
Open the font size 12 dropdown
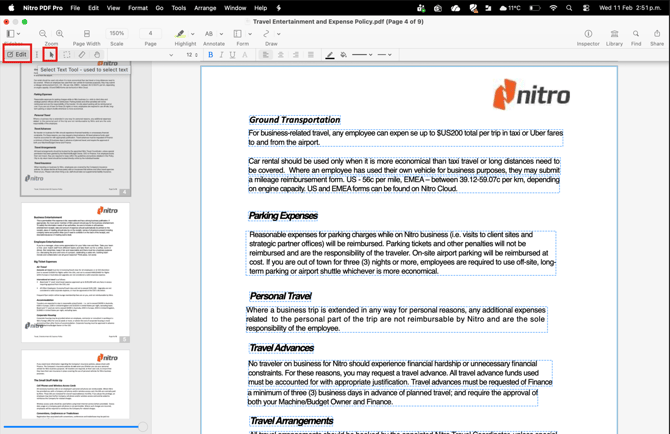click(192, 55)
